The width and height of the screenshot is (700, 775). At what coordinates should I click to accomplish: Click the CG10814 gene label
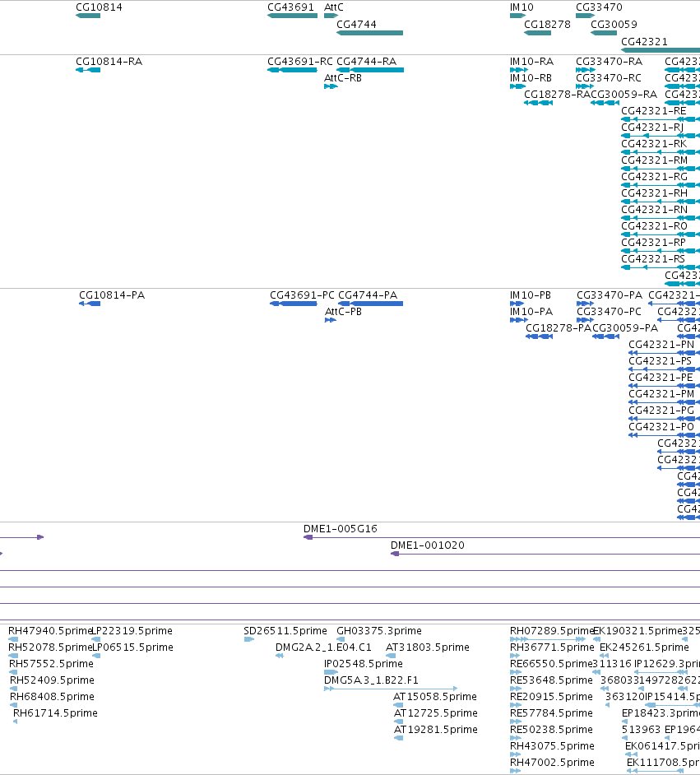tap(99, 7)
